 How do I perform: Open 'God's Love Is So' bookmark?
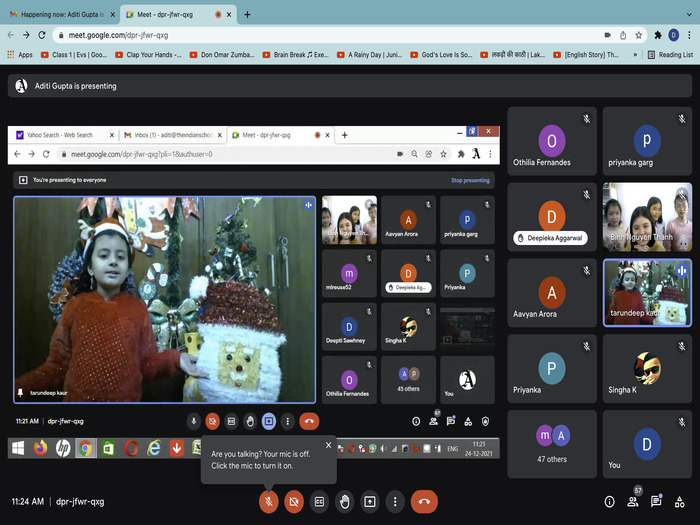click(441, 54)
